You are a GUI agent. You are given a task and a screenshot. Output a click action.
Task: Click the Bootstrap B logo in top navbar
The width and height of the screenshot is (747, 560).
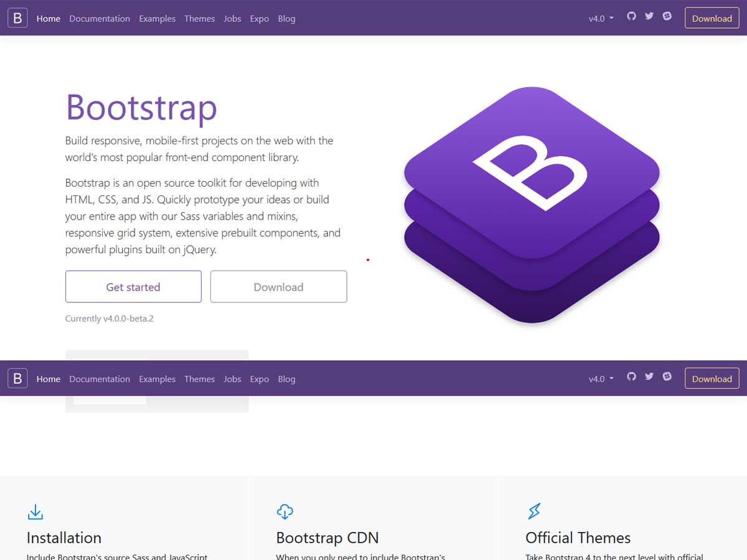tap(17, 17)
